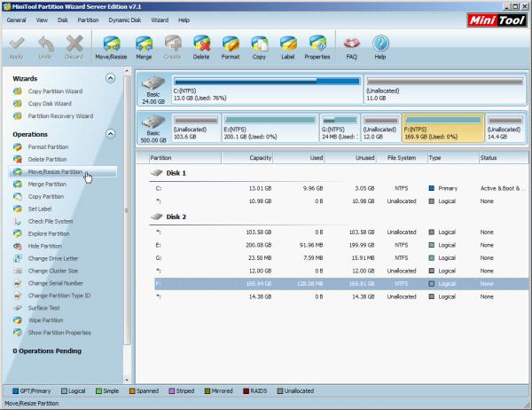532x410 pixels.
Task: Open the View menu
Action: tap(42, 20)
